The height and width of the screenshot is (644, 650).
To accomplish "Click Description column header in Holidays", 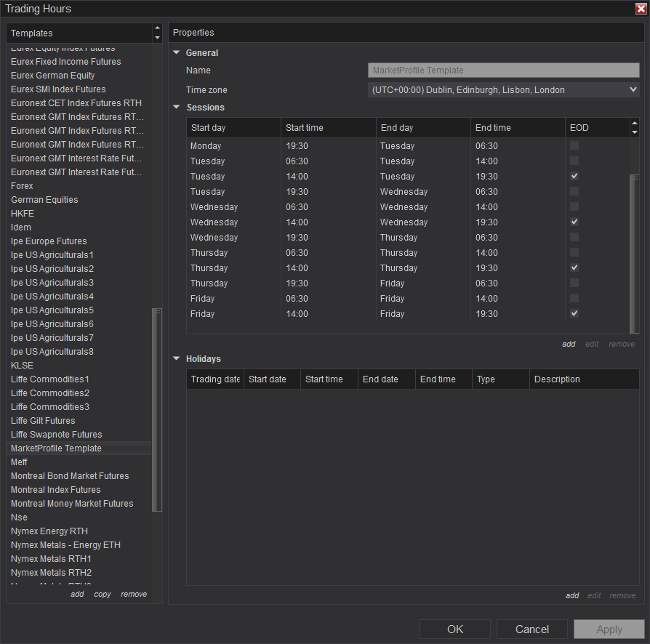I will click(584, 379).
